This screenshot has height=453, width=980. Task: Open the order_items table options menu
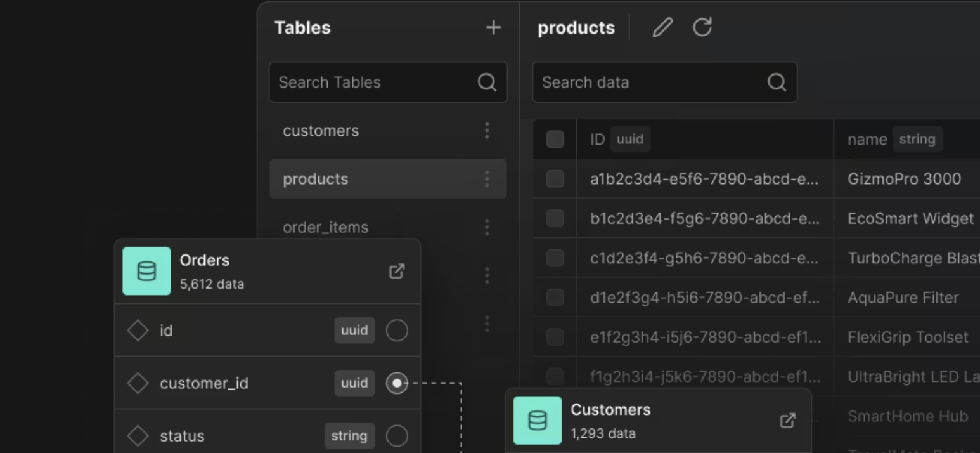(x=487, y=227)
